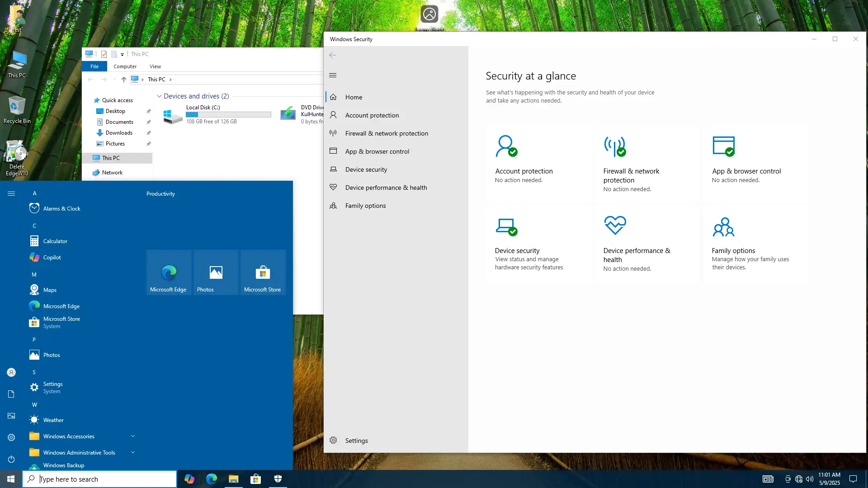The image size is (868, 488).
Task: Open the Account protection tile icon
Action: tap(506, 146)
